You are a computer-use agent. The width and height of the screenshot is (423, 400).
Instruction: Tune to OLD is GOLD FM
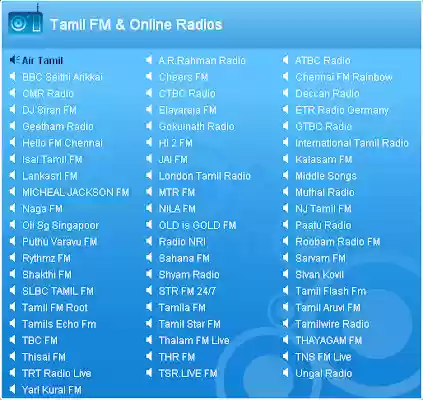(197, 225)
